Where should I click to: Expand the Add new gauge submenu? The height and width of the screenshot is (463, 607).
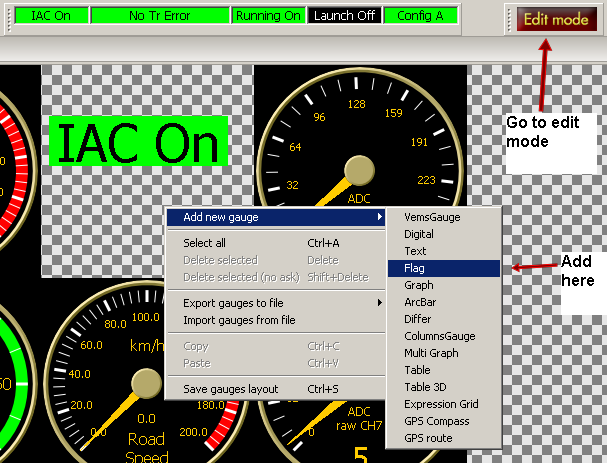(275, 217)
